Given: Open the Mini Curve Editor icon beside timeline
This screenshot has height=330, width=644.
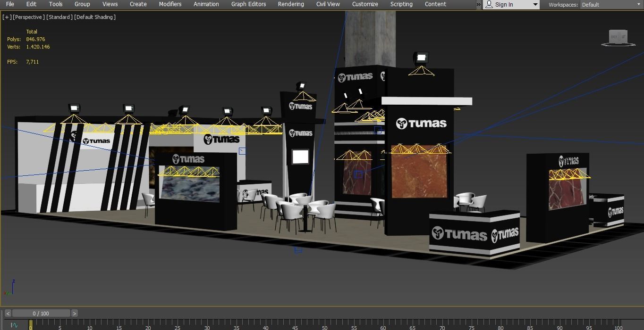Looking at the screenshot, I should coord(14,325).
